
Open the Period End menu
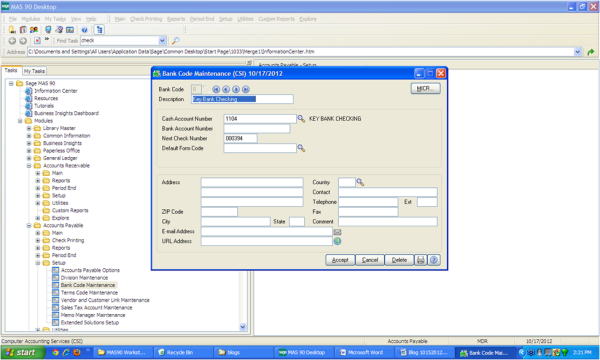coord(202,19)
